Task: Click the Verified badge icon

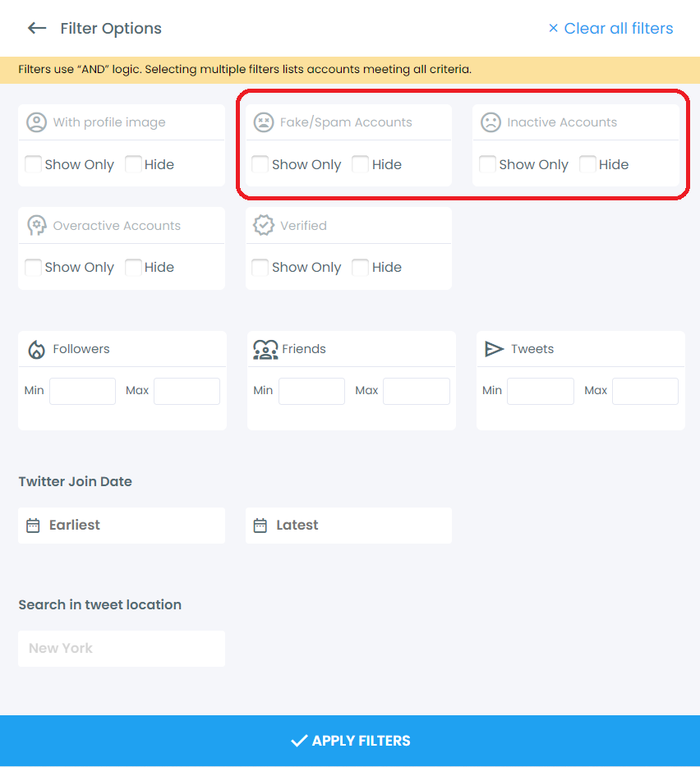Action: [x=264, y=224]
